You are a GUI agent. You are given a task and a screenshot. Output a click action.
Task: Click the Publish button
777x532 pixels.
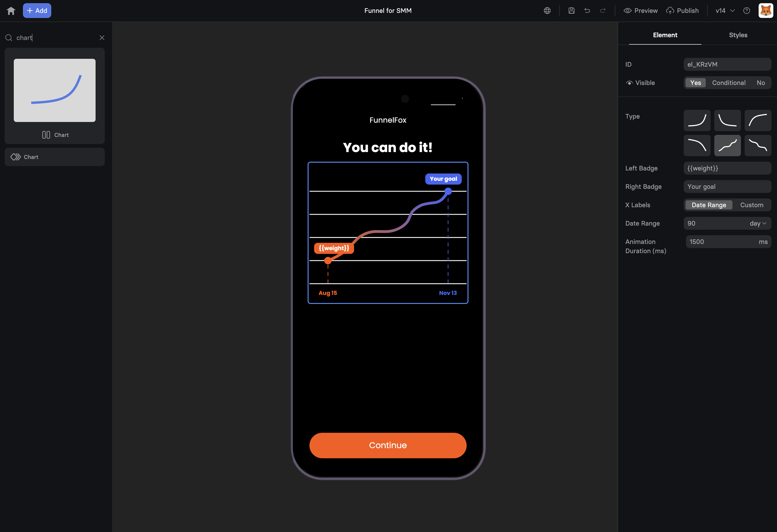(682, 11)
